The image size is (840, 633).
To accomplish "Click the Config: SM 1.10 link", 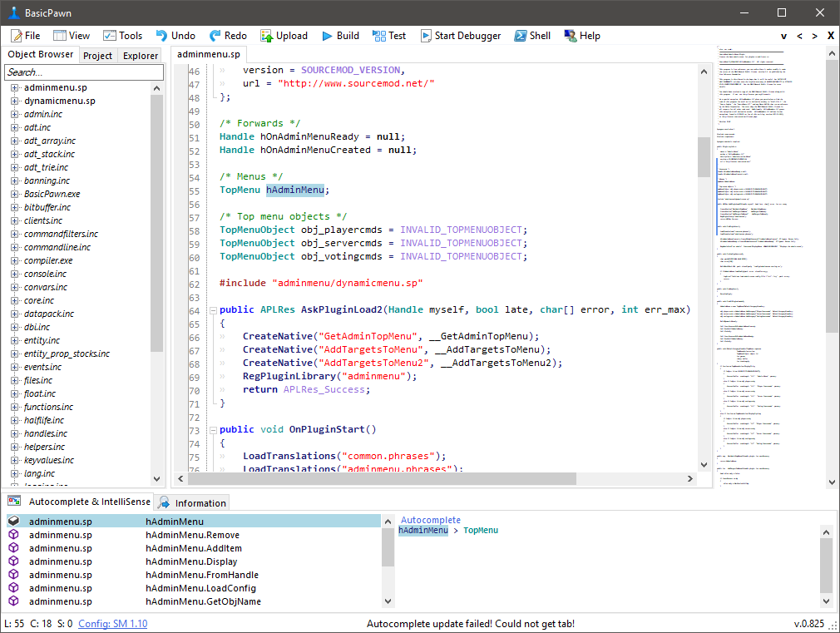I will click(x=113, y=624).
